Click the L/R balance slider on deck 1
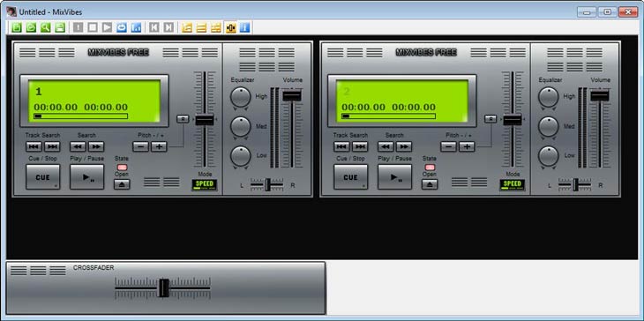644x321 pixels. click(267, 184)
